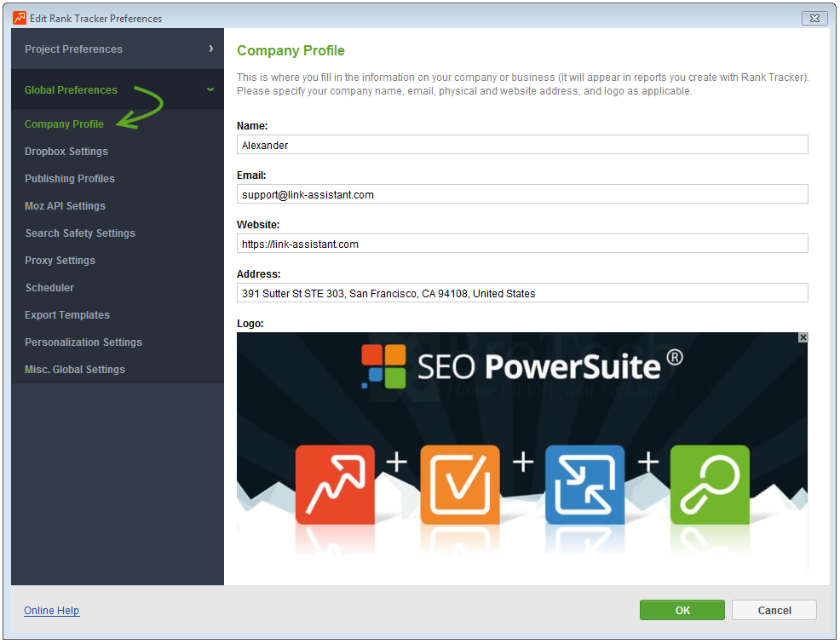Select Global Preferences heading
Viewport: 840px width, 644px height.
(71, 90)
